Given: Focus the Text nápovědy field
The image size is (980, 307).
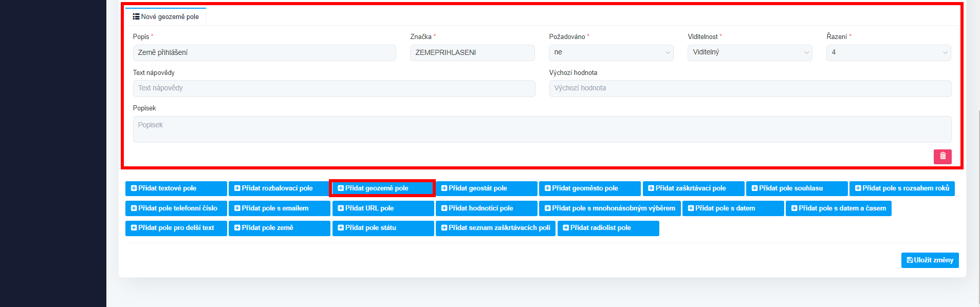Looking at the screenshot, I should 334,88.
